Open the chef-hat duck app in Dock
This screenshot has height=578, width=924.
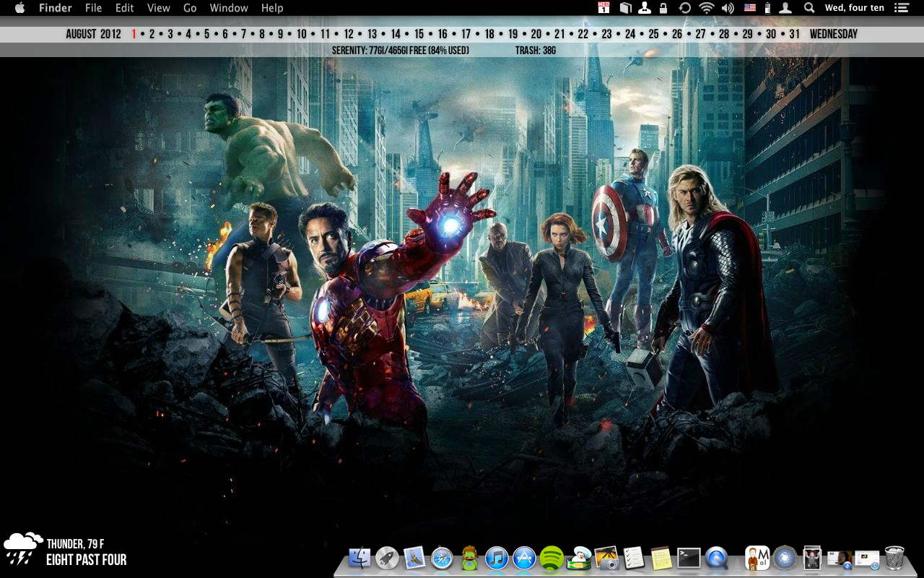579,558
